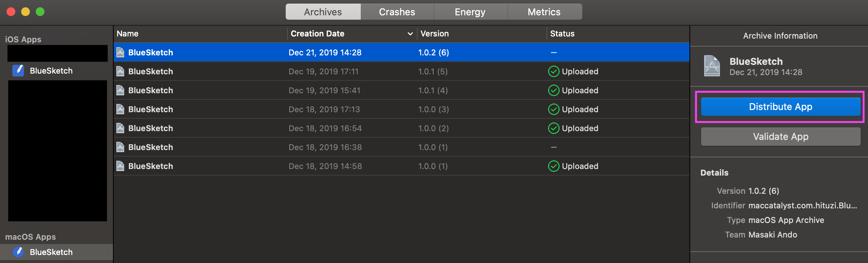This screenshot has width=868, height=263.
Task: Sort by the Version column header
Action: click(x=434, y=34)
